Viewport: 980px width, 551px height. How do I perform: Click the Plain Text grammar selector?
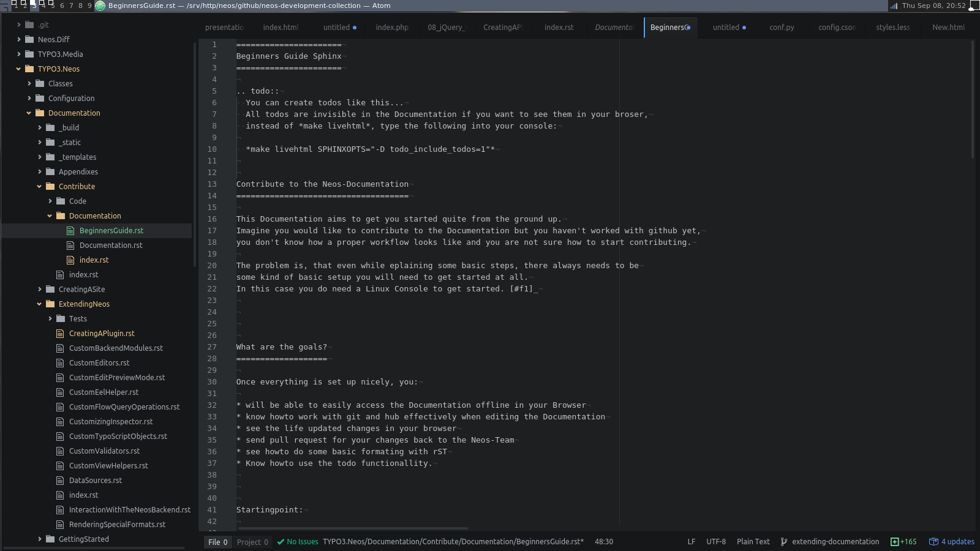coord(753,542)
